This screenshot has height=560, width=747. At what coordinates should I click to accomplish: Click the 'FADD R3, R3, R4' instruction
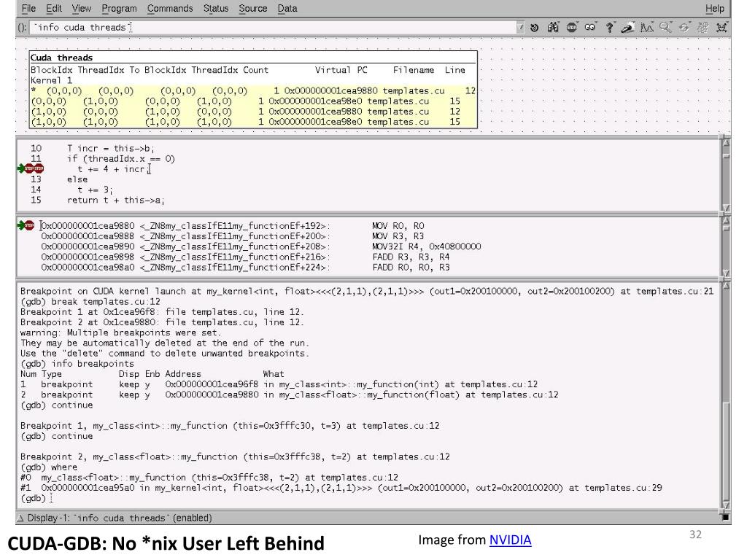click(x=411, y=257)
